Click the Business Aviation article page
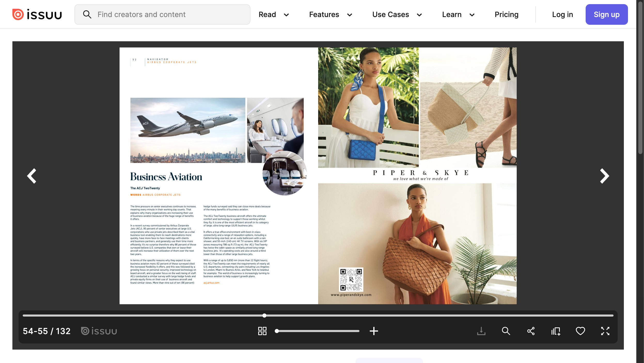 point(219,176)
